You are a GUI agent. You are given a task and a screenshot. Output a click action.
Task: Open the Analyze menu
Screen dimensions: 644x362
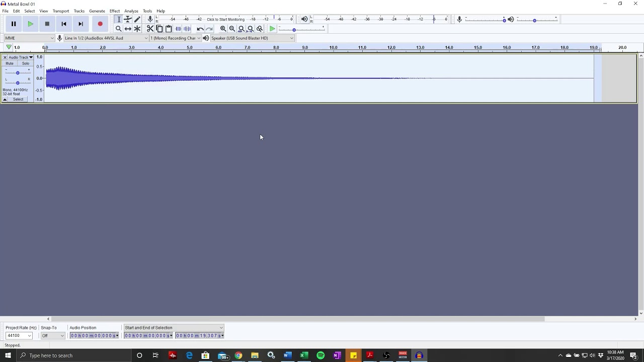tap(131, 11)
